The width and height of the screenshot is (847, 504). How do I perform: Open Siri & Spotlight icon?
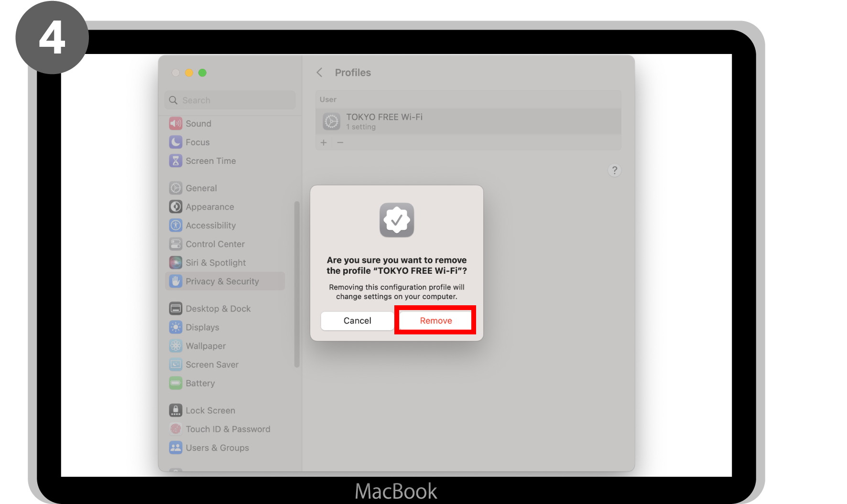pos(176,263)
